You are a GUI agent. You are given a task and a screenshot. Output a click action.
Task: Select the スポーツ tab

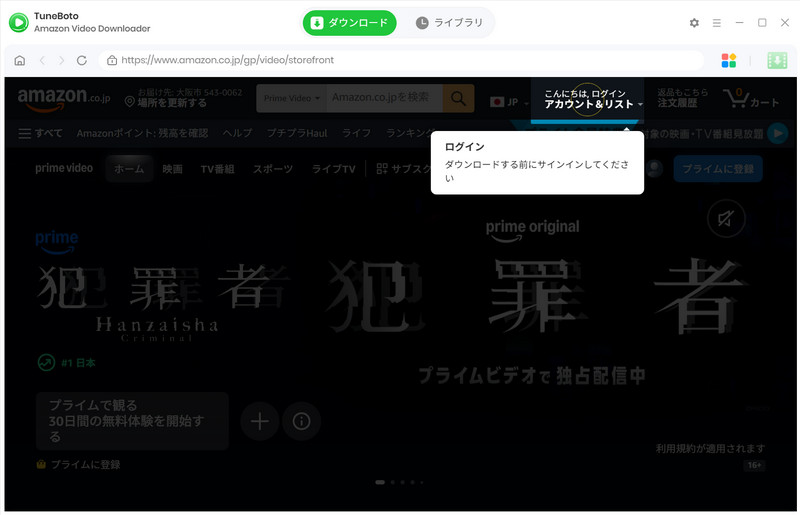point(273,169)
